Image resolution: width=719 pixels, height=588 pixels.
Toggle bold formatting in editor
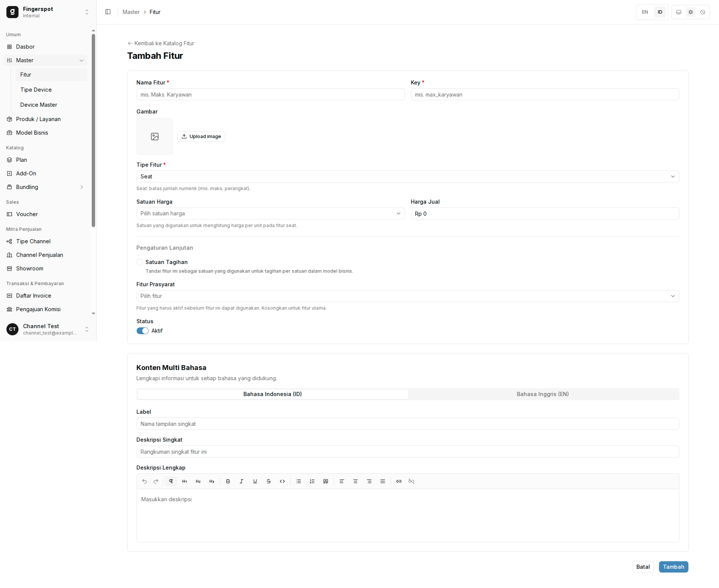[x=228, y=481]
